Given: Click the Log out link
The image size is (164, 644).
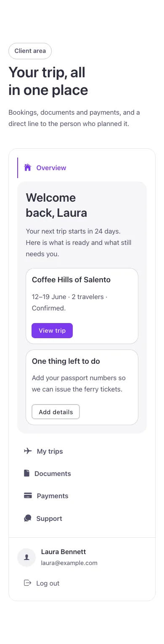Looking at the screenshot, I should 42,583.
